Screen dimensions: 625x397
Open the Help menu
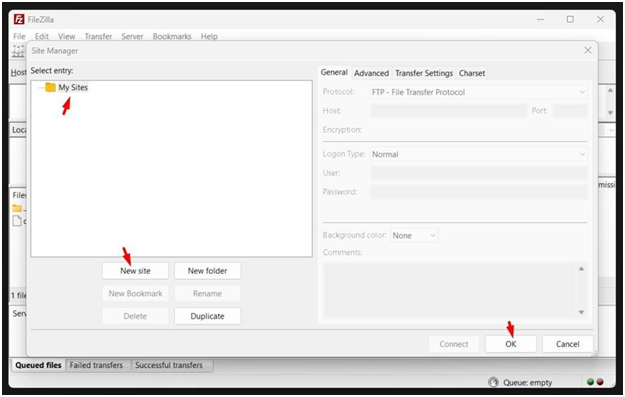click(x=209, y=36)
